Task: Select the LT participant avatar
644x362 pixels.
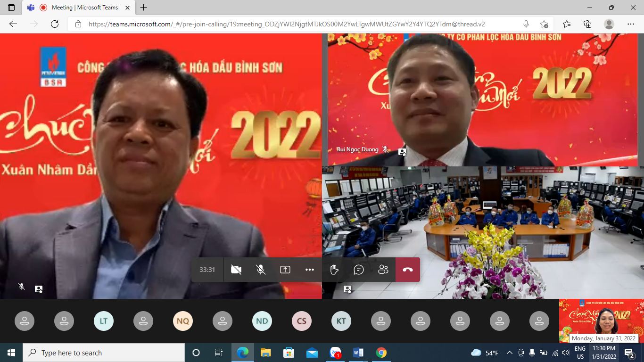Action: (x=104, y=321)
